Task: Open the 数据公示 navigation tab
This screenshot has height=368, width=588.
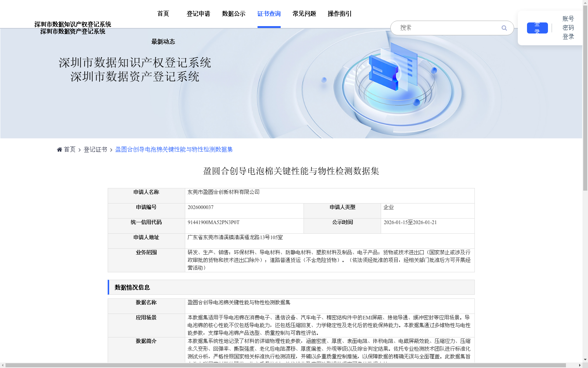Action: point(234,14)
